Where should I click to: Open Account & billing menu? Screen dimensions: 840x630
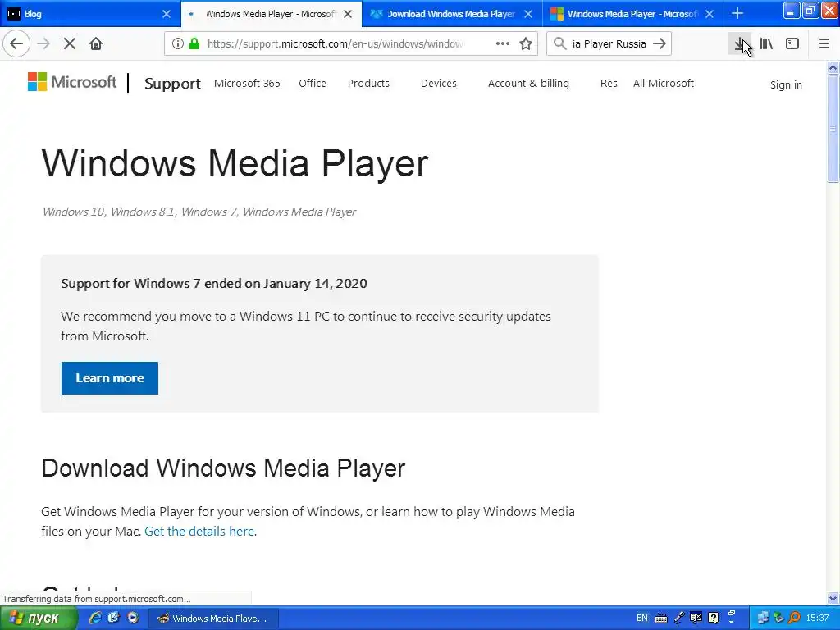click(x=528, y=84)
